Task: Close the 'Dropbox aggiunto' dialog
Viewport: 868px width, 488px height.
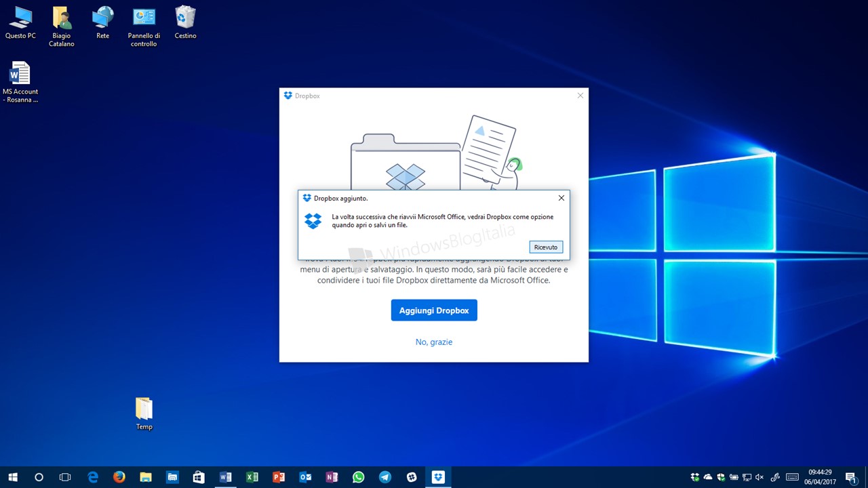Action: 561,198
